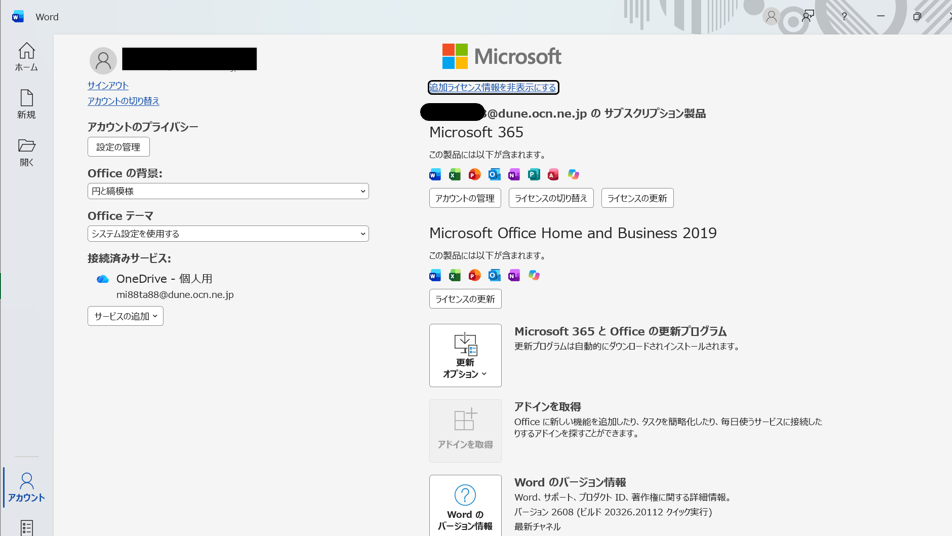Click OneNote icon under Microsoft 365

(x=514, y=175)
